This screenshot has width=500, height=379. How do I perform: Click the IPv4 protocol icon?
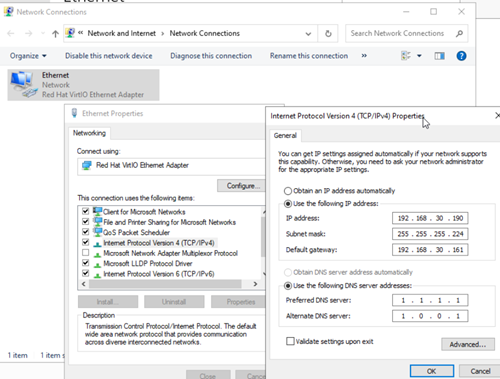tap(97, 244)
